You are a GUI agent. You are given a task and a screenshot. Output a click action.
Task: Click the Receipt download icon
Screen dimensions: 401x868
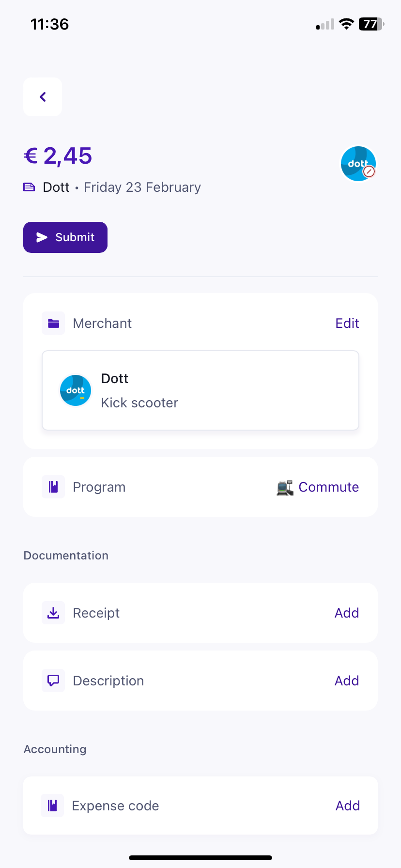[53, 612]
